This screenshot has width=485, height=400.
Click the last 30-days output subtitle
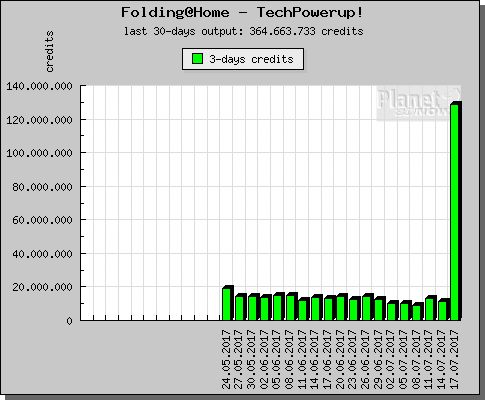243,31
